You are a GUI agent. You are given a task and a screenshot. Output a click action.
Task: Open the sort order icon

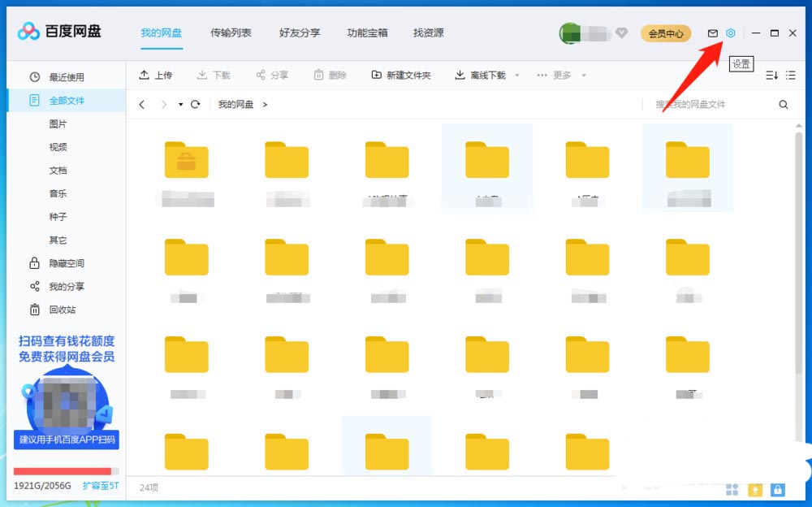pyautogui.click(x=771, y=76)
